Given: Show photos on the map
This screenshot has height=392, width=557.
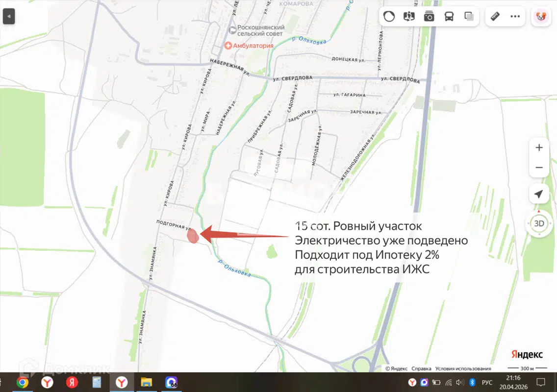Looking at the screenshot, I should pos(429,16).
